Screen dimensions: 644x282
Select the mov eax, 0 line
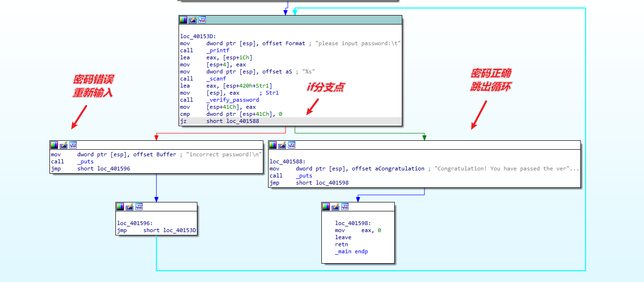point(358,230)
